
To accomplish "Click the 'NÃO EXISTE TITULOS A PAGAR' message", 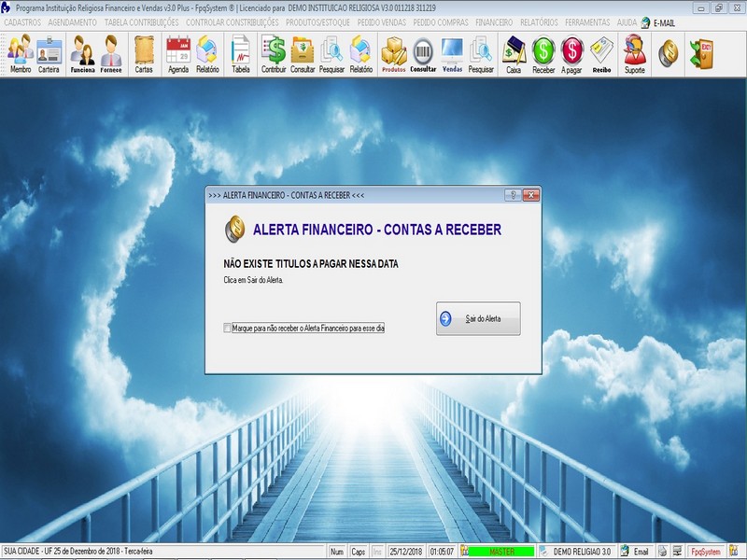I will (311, 264).
